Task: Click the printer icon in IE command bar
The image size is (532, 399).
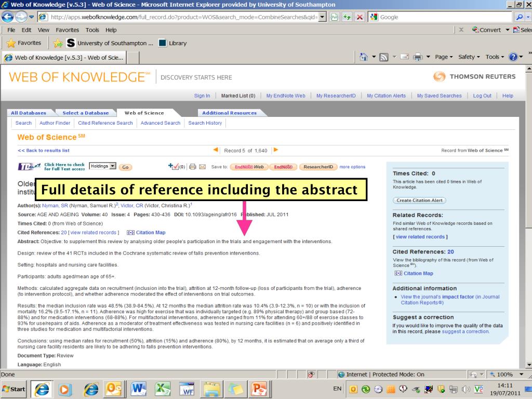Action: pyautogui.click(x=418, y=57)
